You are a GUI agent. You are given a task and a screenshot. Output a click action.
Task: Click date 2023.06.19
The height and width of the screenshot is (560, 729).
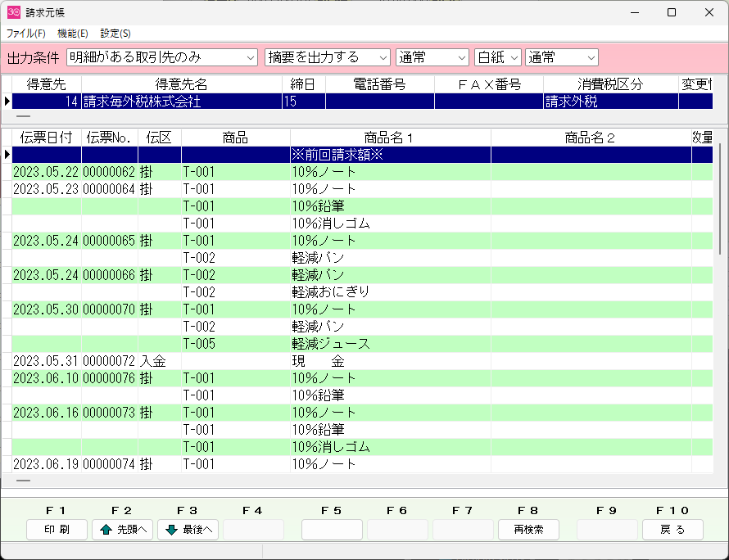[47, 464]
